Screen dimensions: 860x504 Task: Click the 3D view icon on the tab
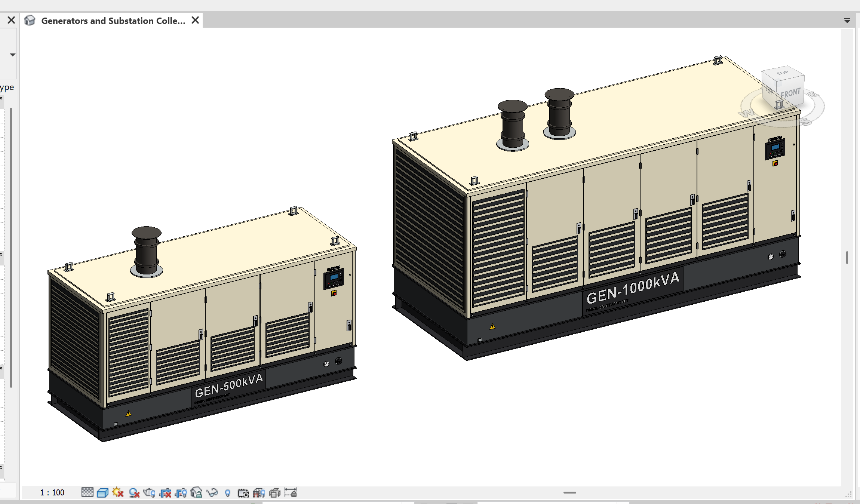[x=30, y=20]
